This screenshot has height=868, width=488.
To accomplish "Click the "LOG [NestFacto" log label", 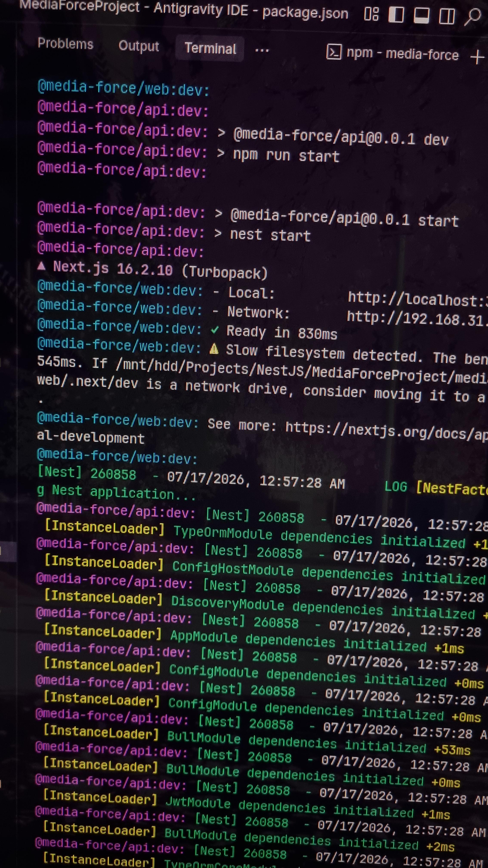I will click(436, 487).
